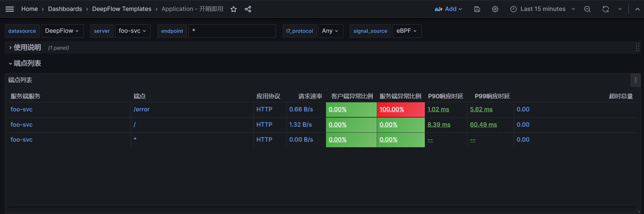This screenshot has height=214, width=644.
Task: Open the 端点列表 panel three-dot menu
Action: point(636,80)
